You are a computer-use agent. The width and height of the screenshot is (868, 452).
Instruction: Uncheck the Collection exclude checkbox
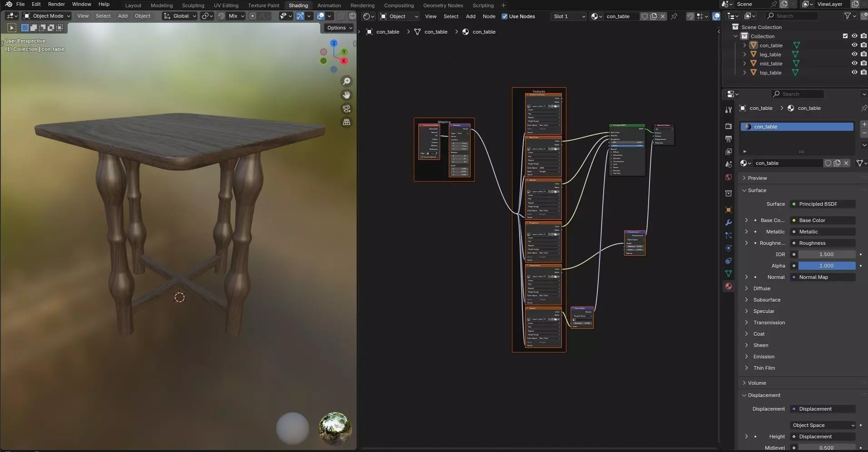[x=845, y=36]
